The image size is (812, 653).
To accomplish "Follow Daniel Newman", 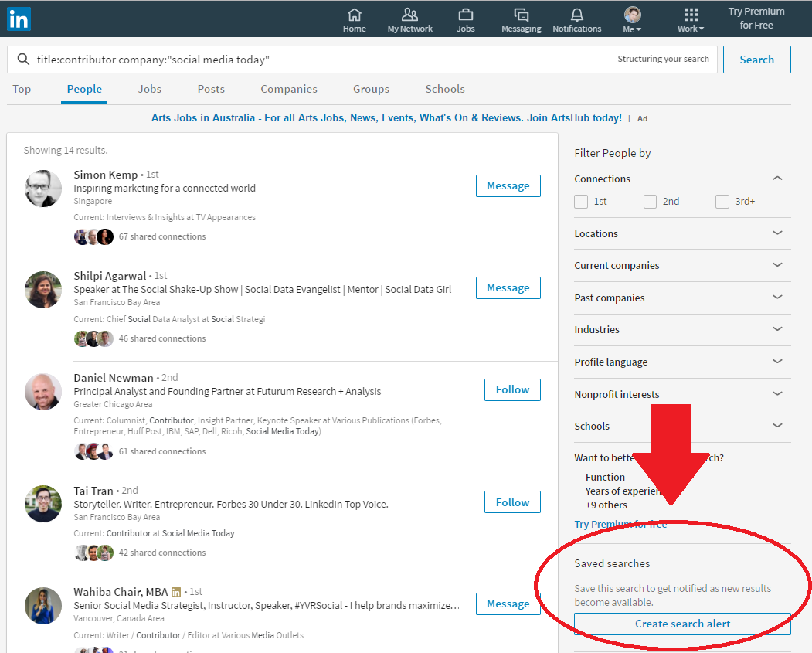I will (x=512, y=390).
